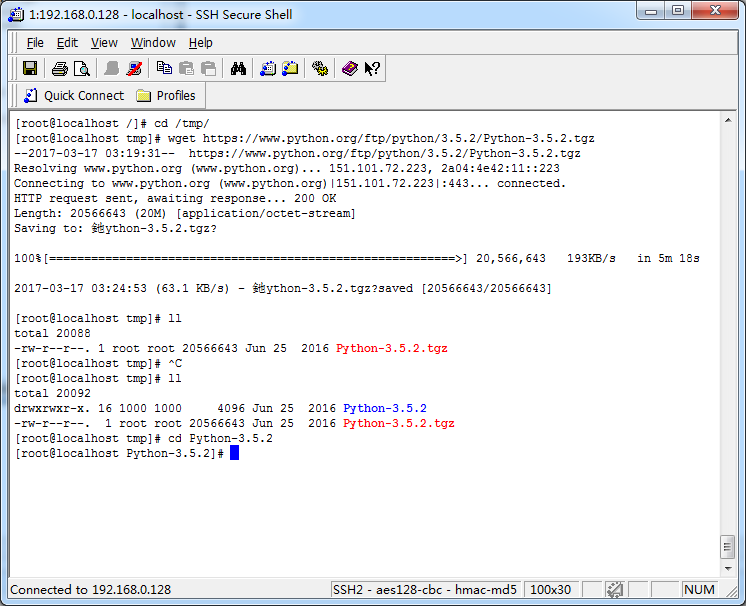The height and width of the screenshot is (606, 746).
Task: Click the blue Python-3.5.2 directory name
Action: 385,408
